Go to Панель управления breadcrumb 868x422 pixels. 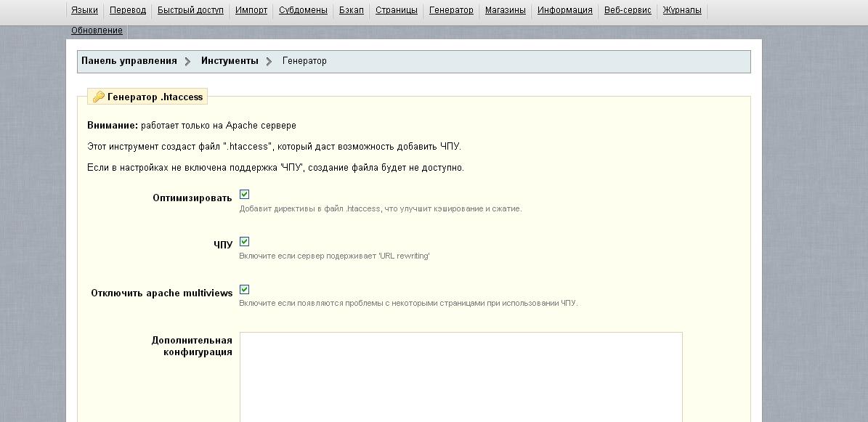129,61
